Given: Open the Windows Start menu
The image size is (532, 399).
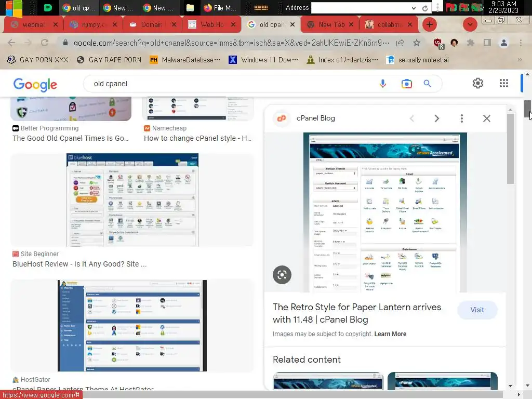Looking at the screenshot, I should pyautogui.click(x=13, y=8).
